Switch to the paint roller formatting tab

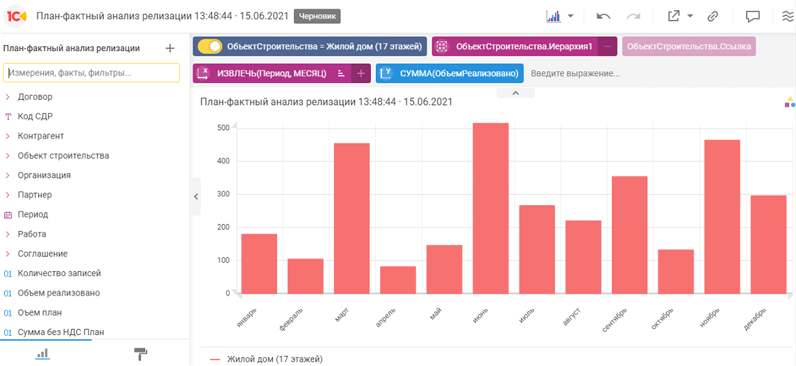[140, 354]
